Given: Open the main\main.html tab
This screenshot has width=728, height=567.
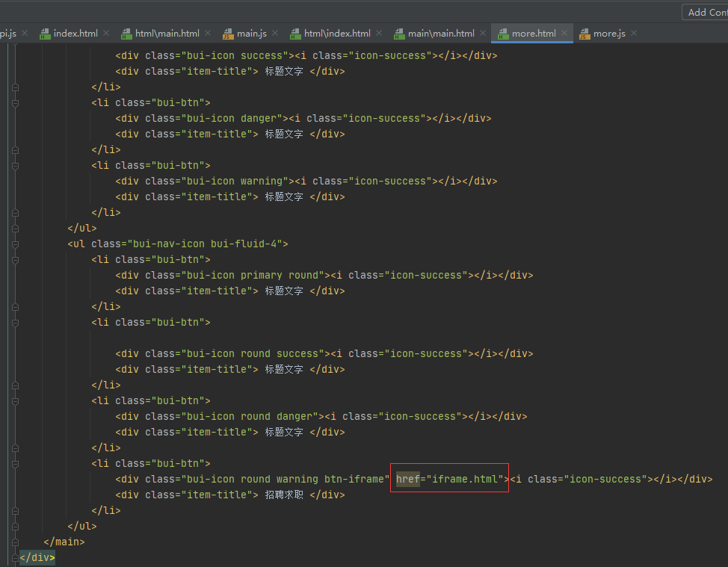Looking at the screenshot, I should pos(440,34).
